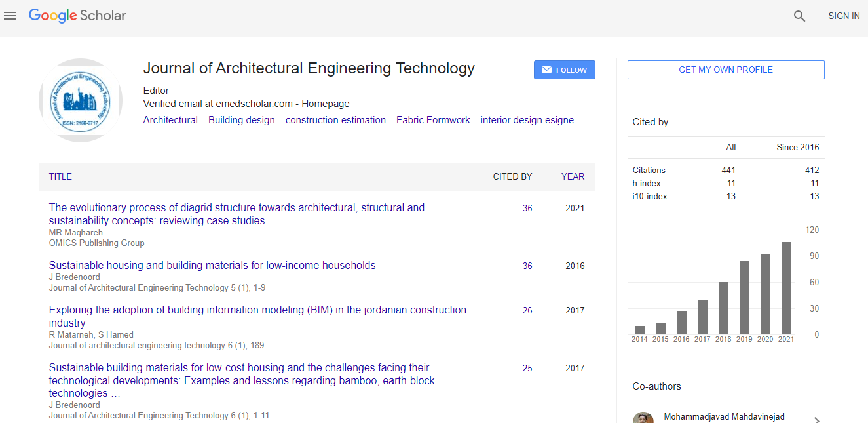Open the Homepage link
The height and width of the screenshot is (423, 868).
(x=325, y=104)
